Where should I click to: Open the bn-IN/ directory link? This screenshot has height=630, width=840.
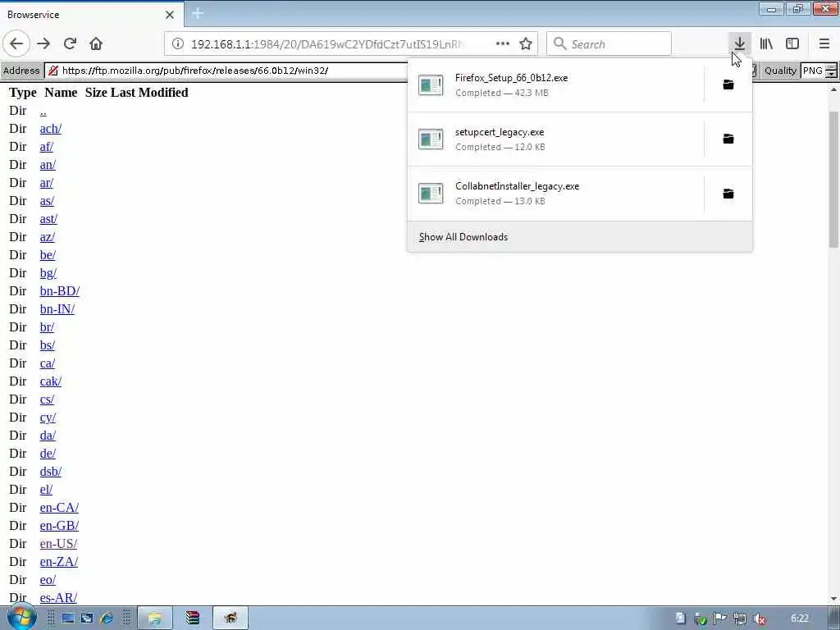[x=57, y=309]
